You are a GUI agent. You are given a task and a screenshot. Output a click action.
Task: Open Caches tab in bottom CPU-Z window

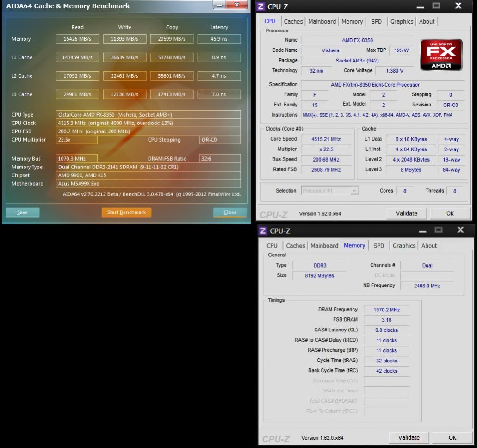(295, 246)
